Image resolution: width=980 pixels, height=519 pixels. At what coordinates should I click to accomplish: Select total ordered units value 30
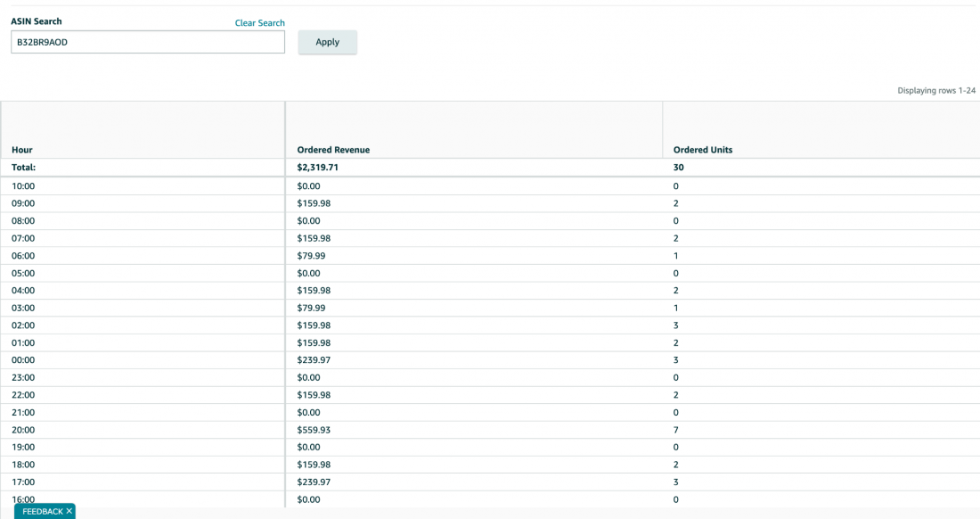pos(678,168)
